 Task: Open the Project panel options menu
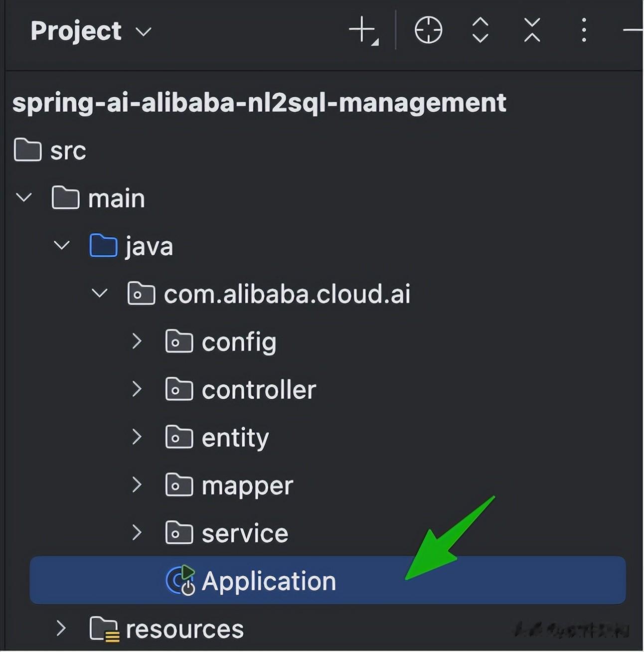coord(584,30)
